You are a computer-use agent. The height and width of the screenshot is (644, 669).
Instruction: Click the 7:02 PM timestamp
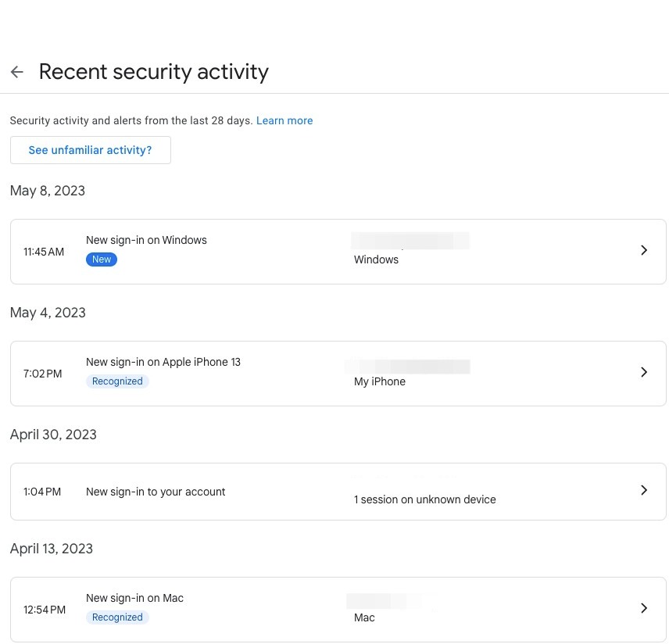[42, 374]
